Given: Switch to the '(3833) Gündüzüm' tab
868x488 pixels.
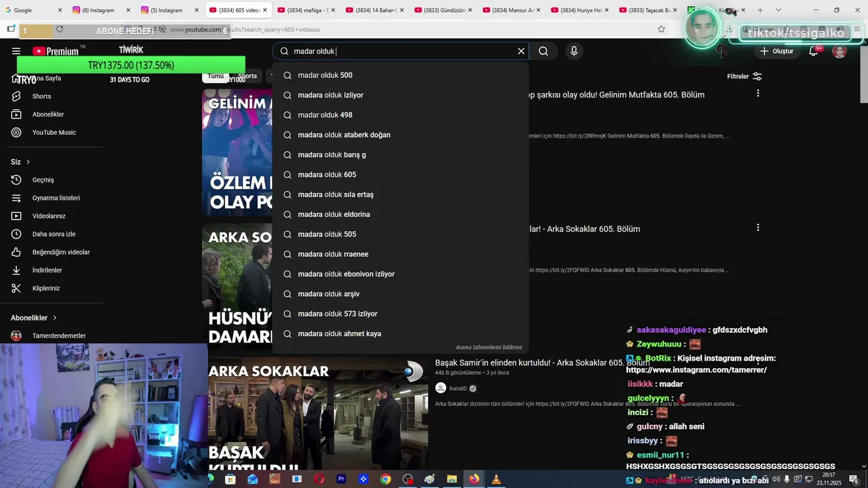Looking at the screenshot, I should (x=444, y=10).
